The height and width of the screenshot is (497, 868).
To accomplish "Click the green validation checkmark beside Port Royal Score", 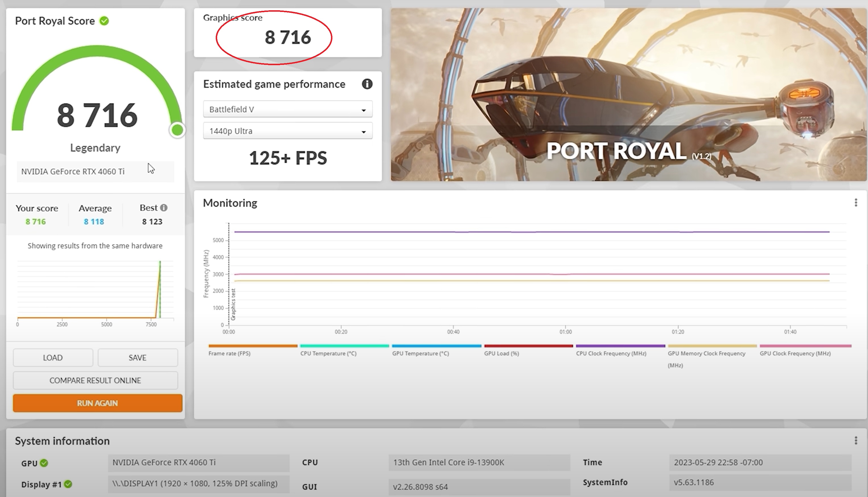I will [x=104, y=21].
